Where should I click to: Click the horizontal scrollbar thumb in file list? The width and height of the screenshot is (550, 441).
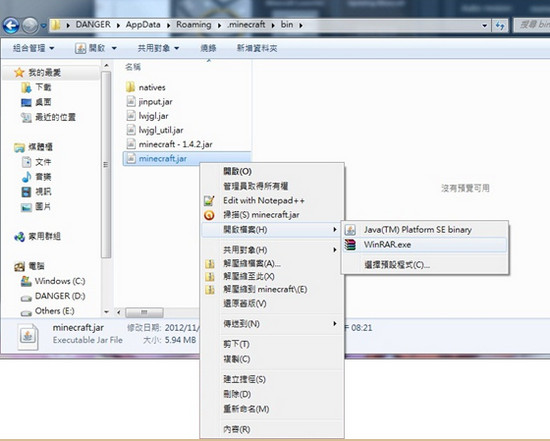(144, 312)
